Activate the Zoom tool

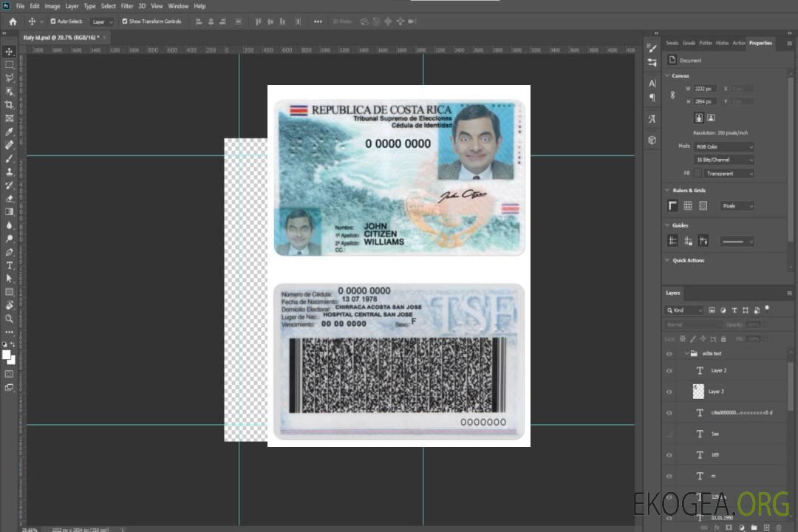click(10, 318)
